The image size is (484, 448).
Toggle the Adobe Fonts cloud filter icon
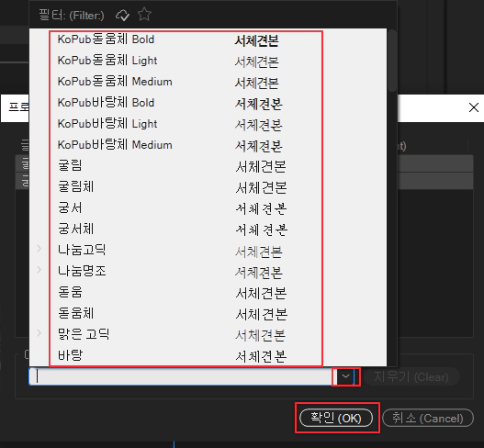click(x=122, y=15)
